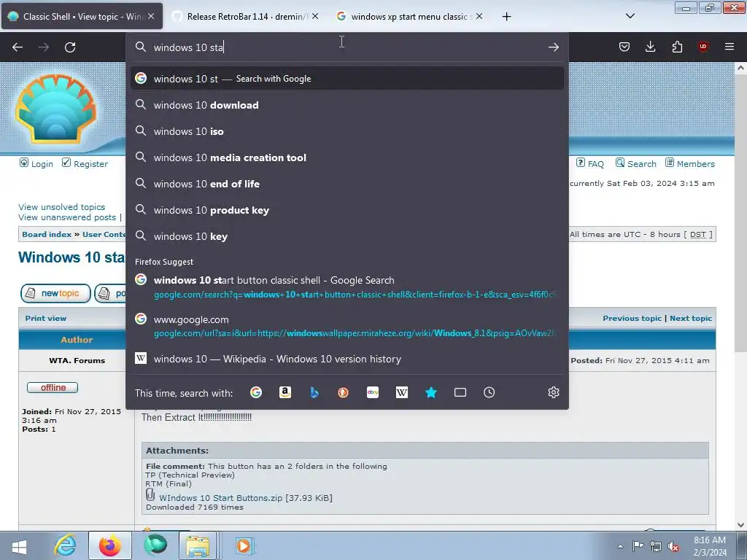Image resolution: width=747 pixels, height=560 pixels.
Task: Click in the address bar text field
Action: 348,47
